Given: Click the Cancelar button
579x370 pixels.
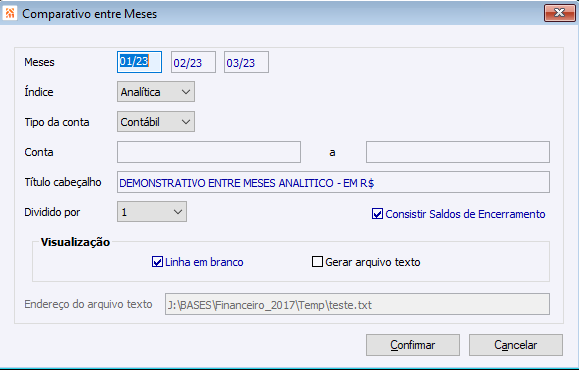Looking at the screenshot, I should click(x=516, y=345).
